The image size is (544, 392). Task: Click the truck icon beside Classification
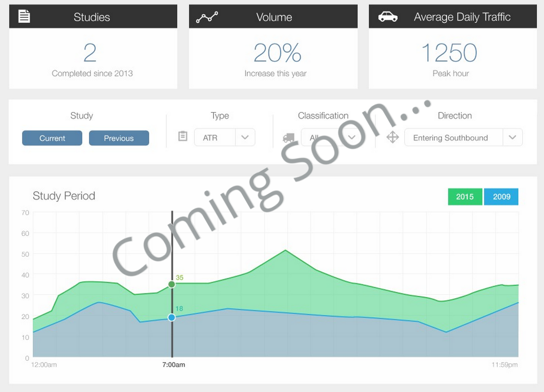coord(288,138)
